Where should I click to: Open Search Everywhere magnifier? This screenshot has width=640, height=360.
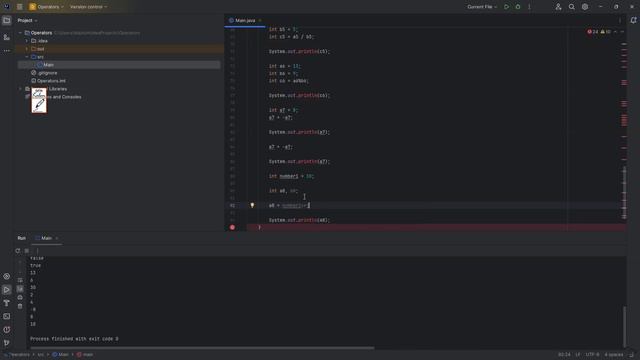coord(571,7)
